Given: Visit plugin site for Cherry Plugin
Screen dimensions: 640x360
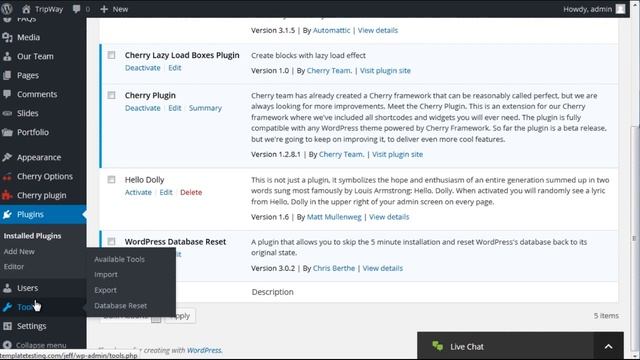Looking at the screenshot, I should click(x=398, y=154).
